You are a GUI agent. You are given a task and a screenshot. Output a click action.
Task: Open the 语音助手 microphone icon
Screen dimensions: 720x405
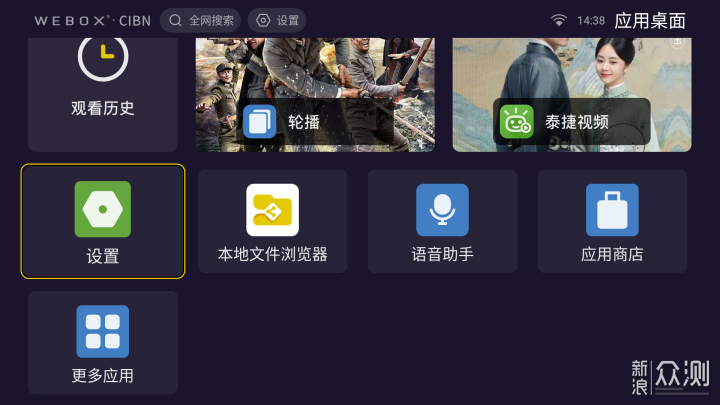pyautogui.click(x=442, y=210)
